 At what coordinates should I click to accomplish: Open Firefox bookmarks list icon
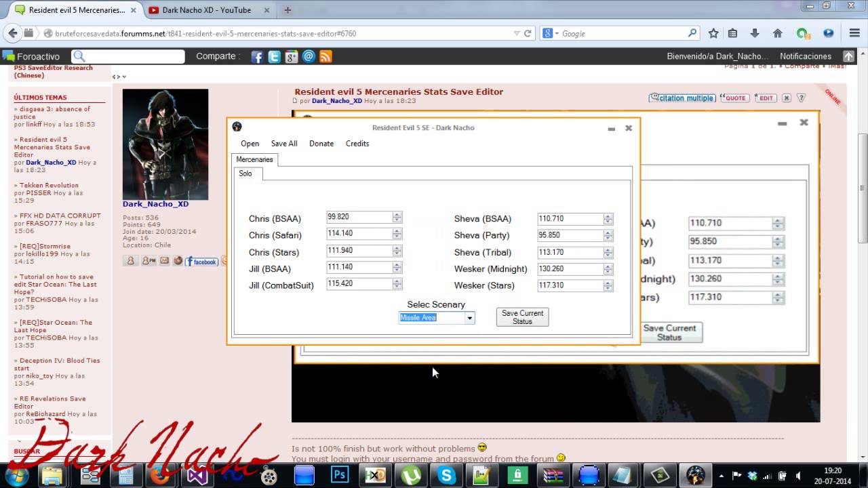(732, 33)
